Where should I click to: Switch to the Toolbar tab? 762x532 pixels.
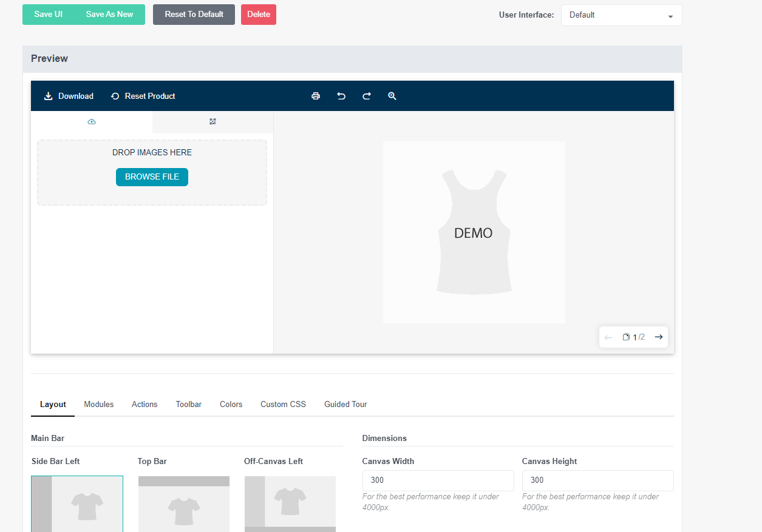pyautogui.click(x=189, y=405)
